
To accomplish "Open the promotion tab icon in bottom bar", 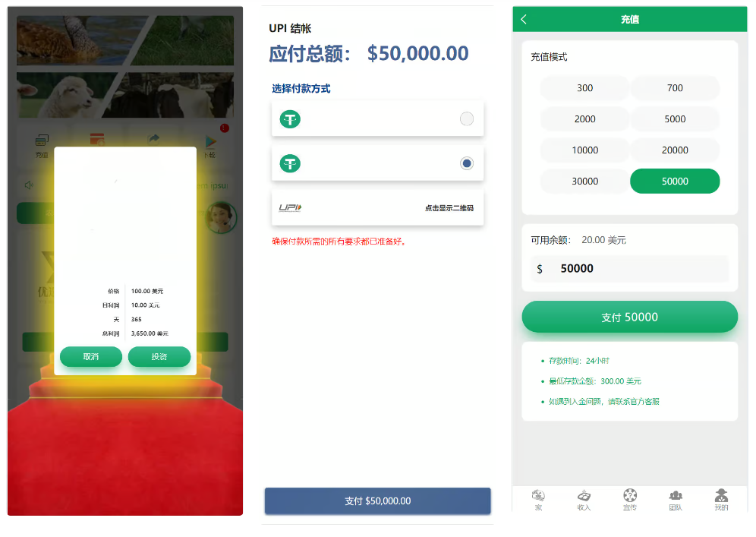I will pos(630,495).
